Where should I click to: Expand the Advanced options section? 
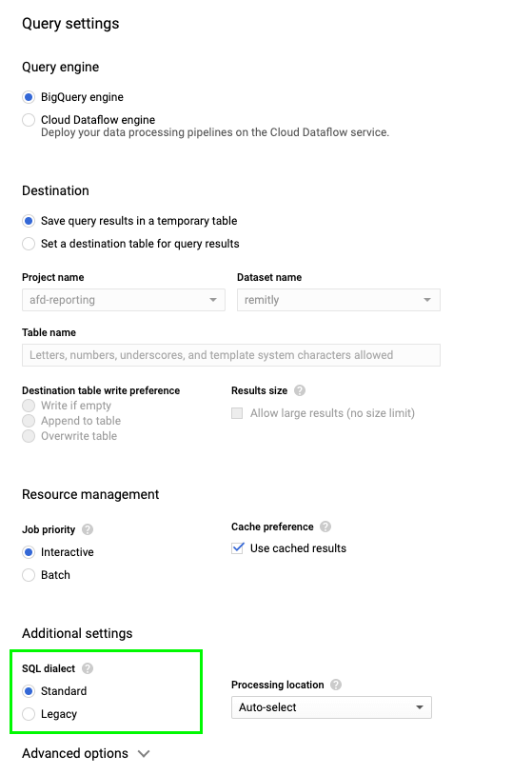(x=86, y=753)
